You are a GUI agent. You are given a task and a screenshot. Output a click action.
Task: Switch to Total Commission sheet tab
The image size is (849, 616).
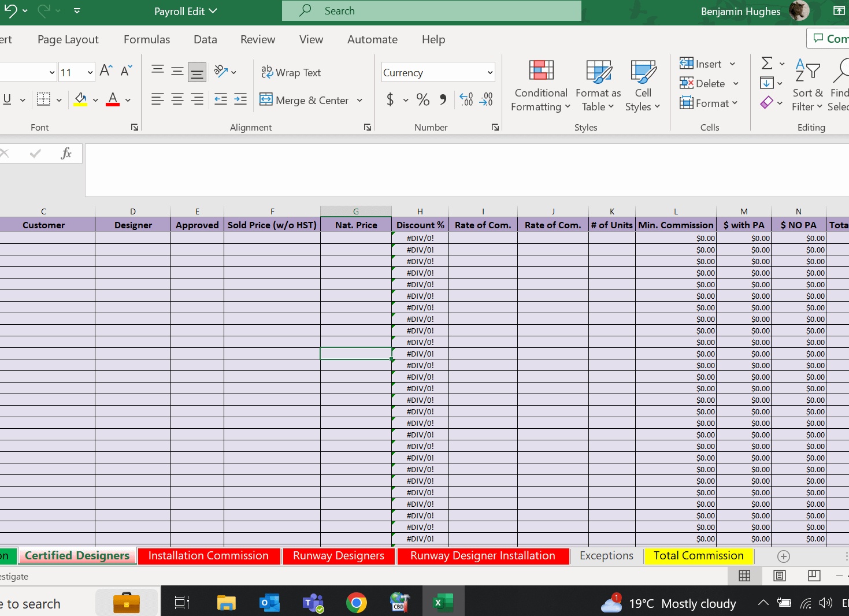[699, 556]
